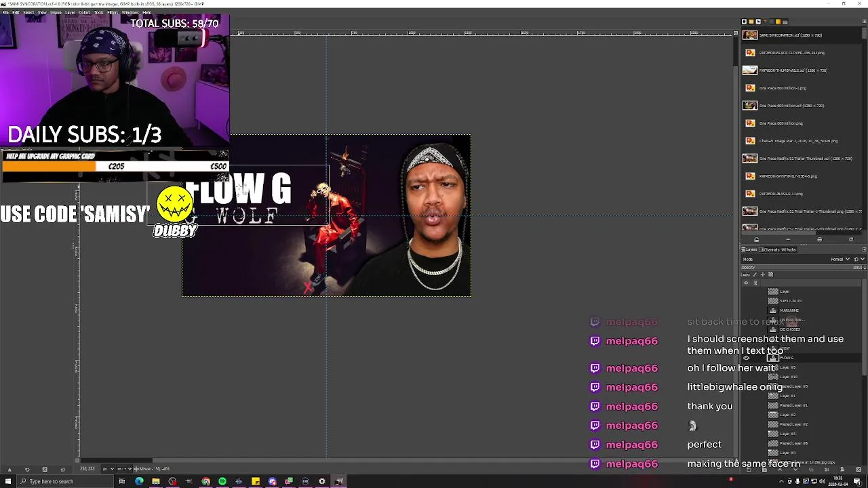Switch to the Paths tab
This screenshot has height=488, width=868.
(789, 249)
